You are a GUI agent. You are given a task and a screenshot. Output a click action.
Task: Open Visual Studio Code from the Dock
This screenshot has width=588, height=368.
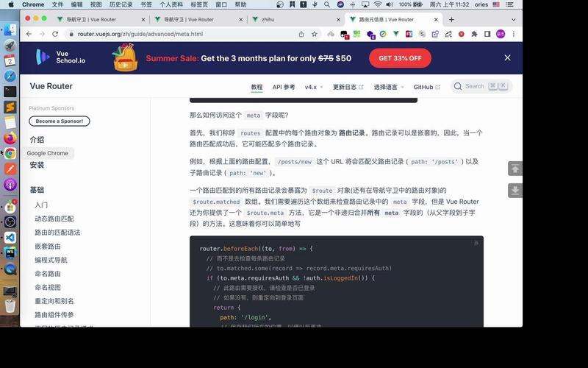click(10, 238)
